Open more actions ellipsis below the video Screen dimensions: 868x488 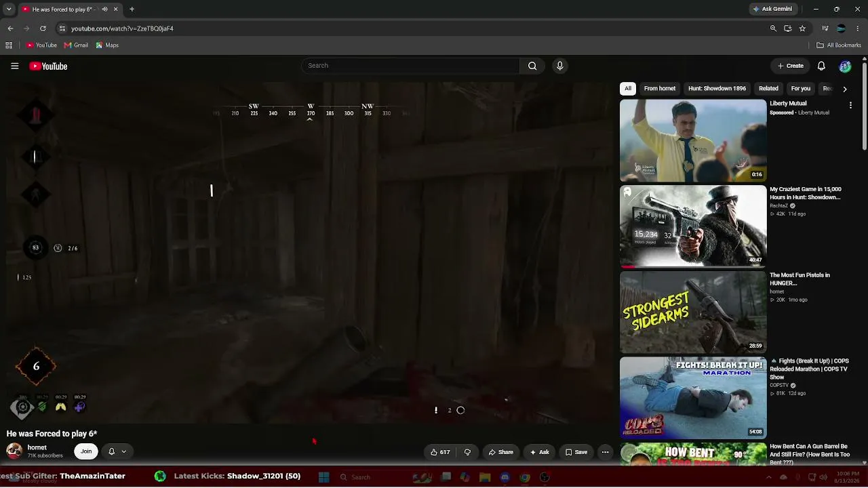605,452
